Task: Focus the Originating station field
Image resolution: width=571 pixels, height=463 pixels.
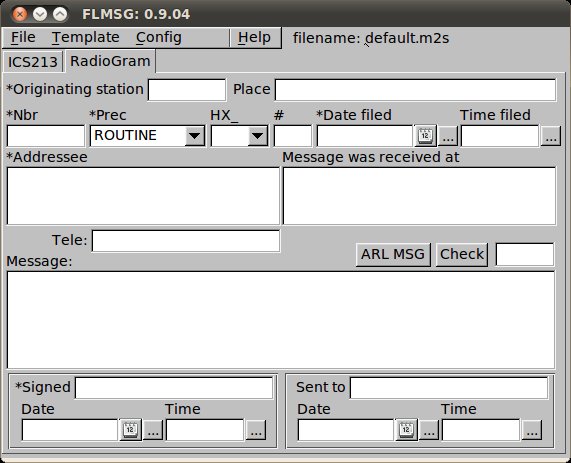Action: point(187,90)
